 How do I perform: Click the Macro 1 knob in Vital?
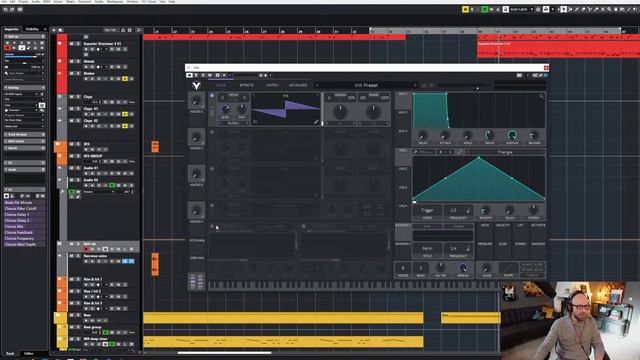pyautogui.click(x=196, y=100)
